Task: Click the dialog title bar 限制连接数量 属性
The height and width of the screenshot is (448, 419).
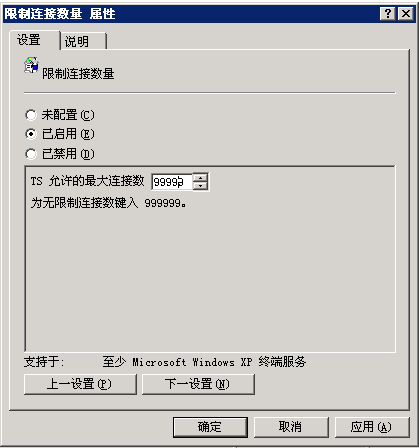Action: (x=191, y=14)
